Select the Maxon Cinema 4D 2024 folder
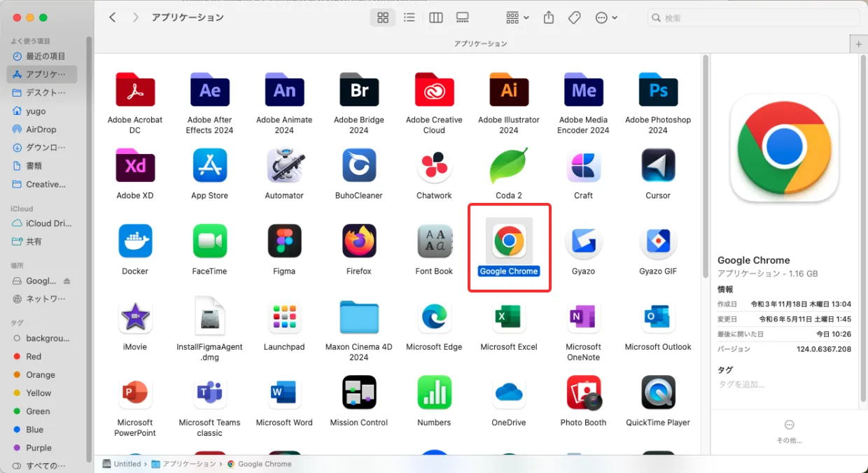 tap(359, 317)
